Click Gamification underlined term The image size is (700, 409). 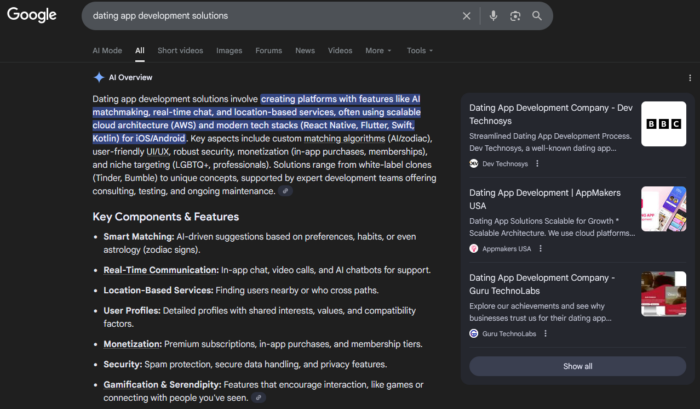[131, 384]
